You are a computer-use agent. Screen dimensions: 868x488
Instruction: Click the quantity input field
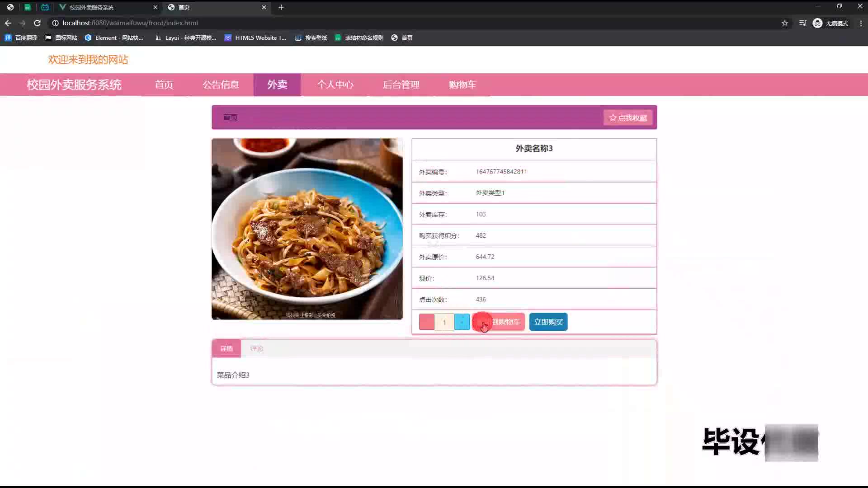(444, 322)
